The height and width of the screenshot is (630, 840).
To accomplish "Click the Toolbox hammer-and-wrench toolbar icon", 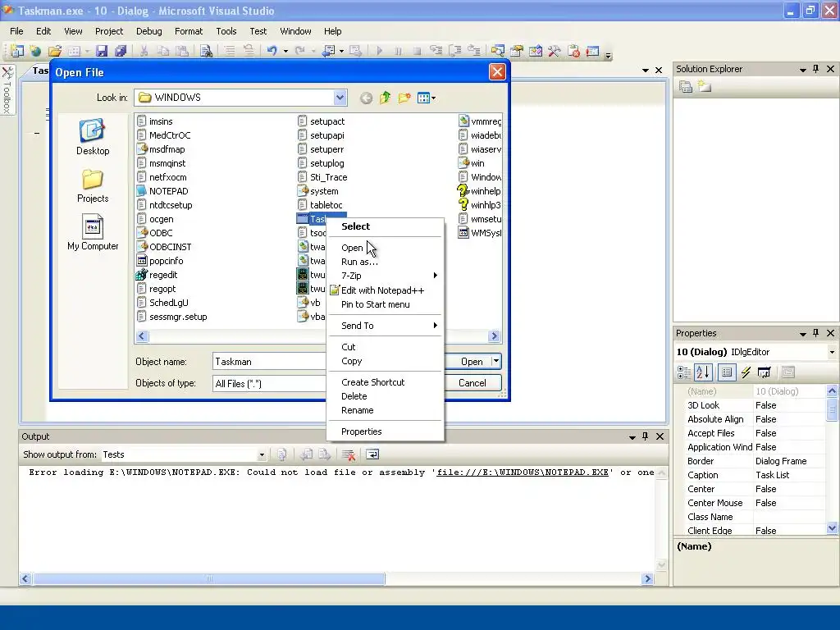I will pyautogui.click(x=554, y=51).
